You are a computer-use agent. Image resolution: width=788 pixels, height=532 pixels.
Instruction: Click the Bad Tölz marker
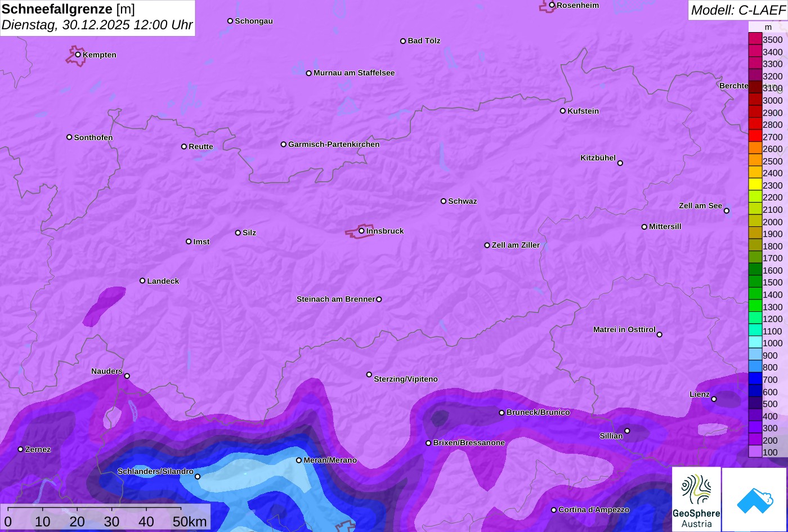coord(403,41)
